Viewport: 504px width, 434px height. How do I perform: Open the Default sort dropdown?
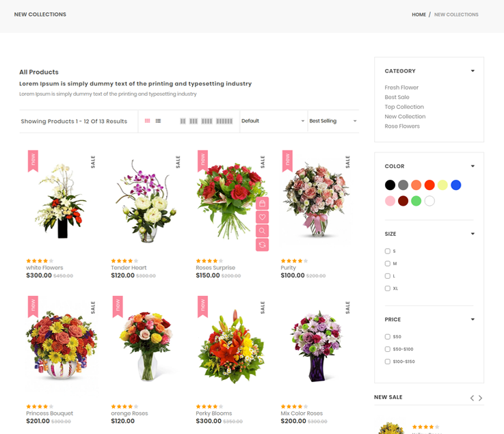273,121
